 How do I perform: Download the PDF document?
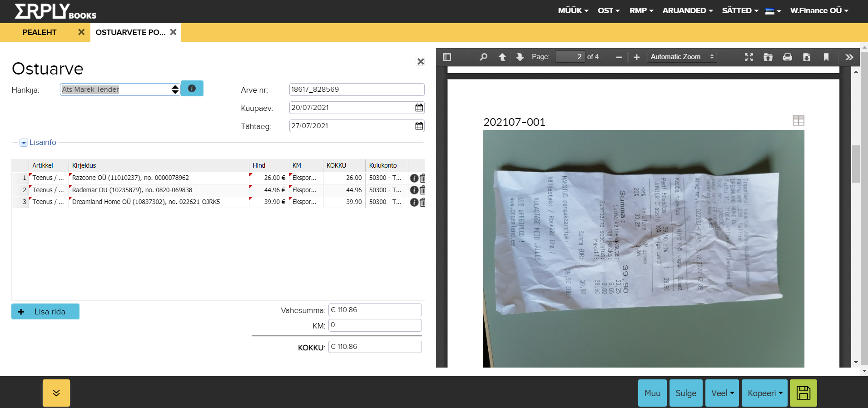pyautogui.click(x=807, y=57)
